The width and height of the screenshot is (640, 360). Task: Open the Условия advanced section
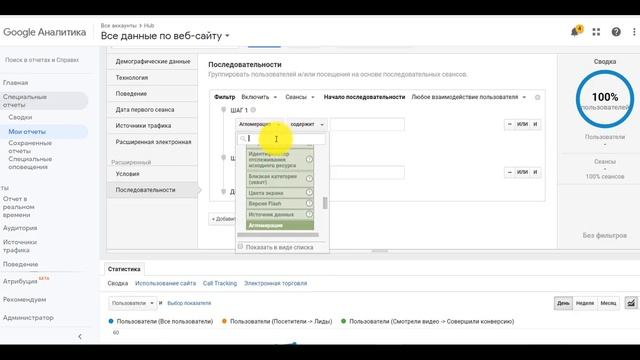(152, 174)
